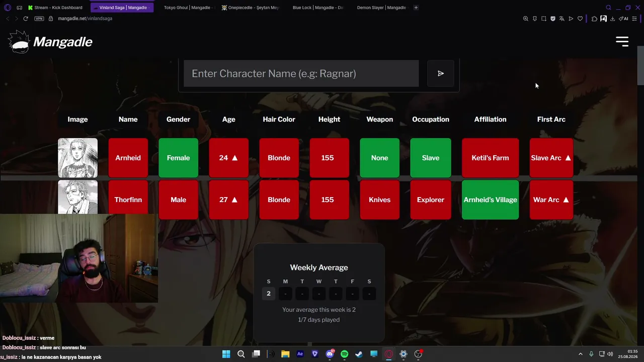Open the browser easy setup sliders icon
Image resolution: width=644 pixels, height=362 pixels.
click(x=635, y=19)
